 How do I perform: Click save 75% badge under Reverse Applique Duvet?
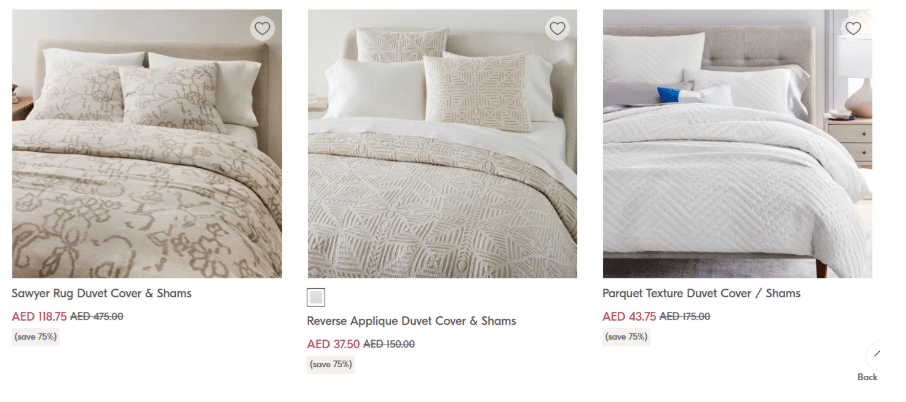330,364
